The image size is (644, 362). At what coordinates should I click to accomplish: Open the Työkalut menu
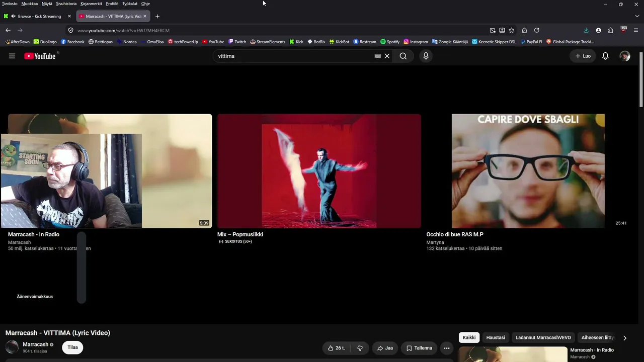130,4
